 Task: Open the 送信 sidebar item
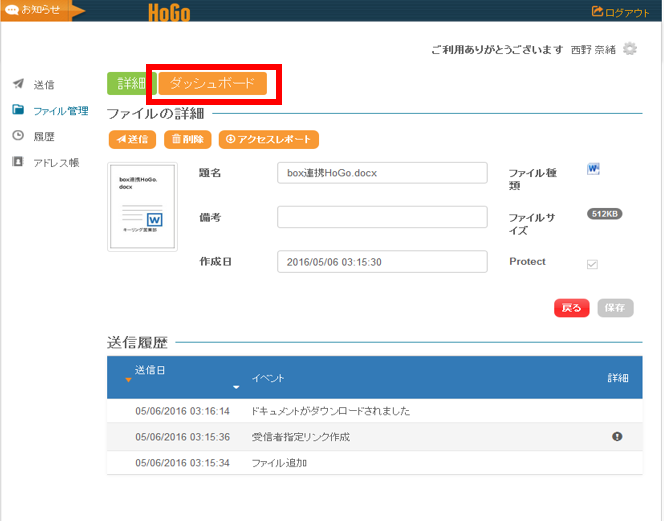[x=43, y=84]
